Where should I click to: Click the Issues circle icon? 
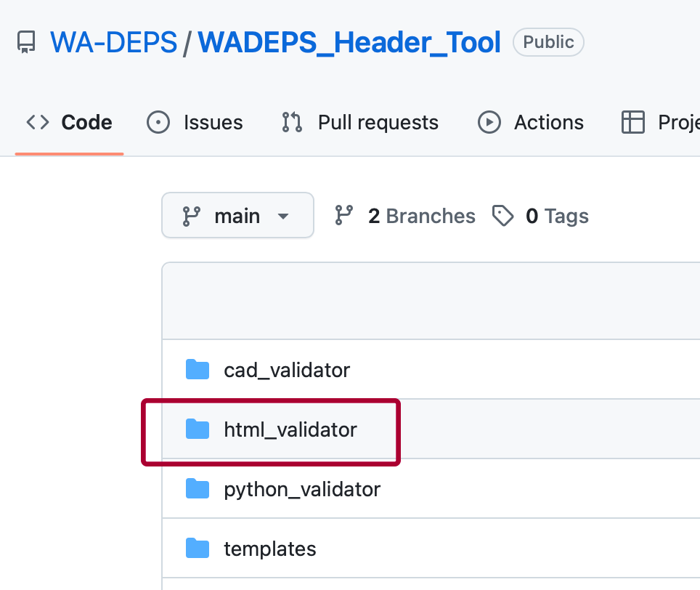pyautogui.click(x=158, y=122)
